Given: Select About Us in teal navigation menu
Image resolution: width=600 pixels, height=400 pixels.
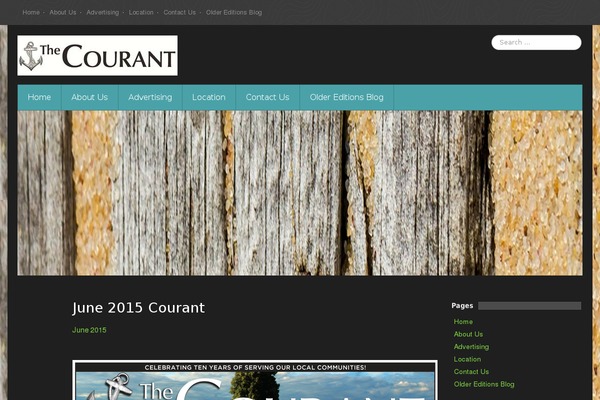Looking at the screenshot, I should point(90,97).
